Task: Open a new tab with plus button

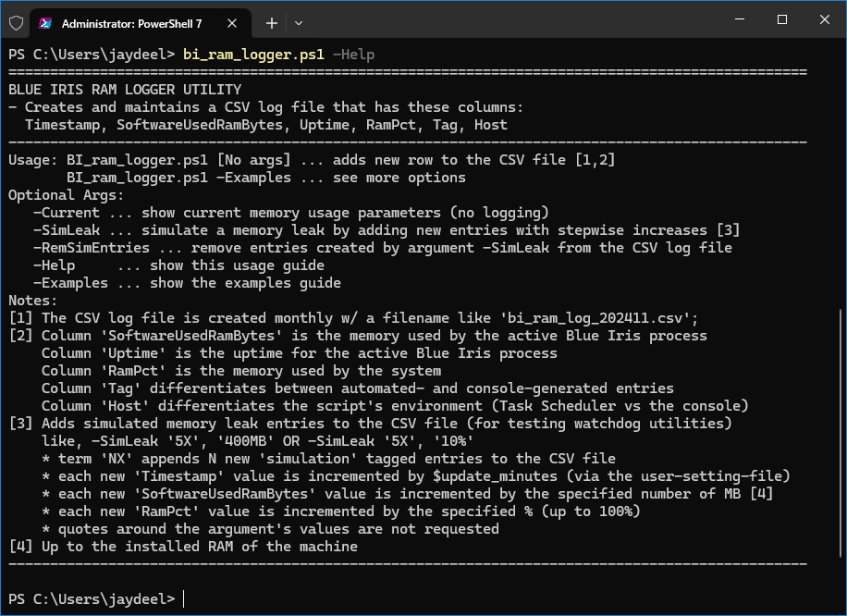Action: [x=272, y=23]
